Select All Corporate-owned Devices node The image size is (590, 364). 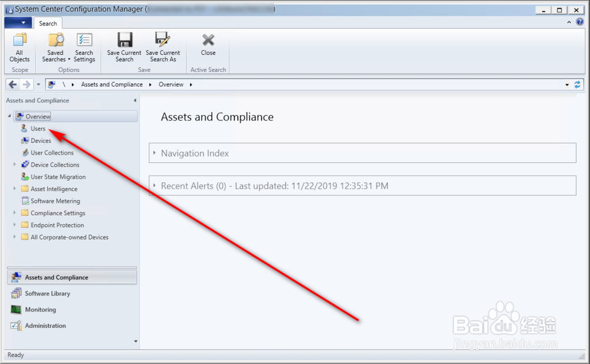[70, 237]
